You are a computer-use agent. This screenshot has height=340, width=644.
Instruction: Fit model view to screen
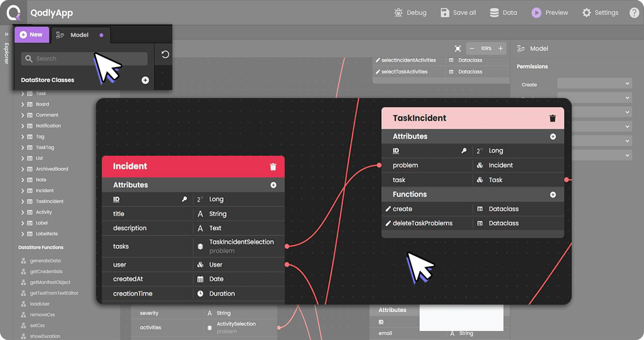pyautogui.click(x=458, y=48)
